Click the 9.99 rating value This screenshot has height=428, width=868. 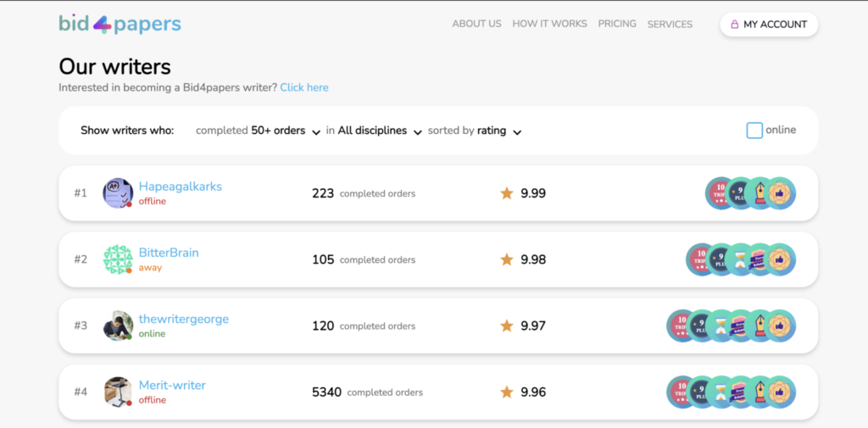tap(533, 193)
